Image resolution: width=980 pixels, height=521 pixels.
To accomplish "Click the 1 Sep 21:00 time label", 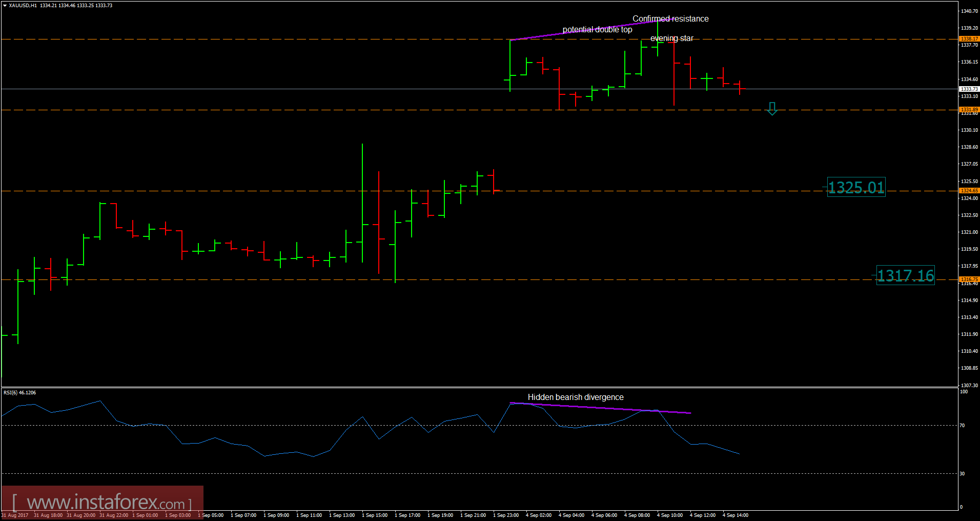I will 473,515.
